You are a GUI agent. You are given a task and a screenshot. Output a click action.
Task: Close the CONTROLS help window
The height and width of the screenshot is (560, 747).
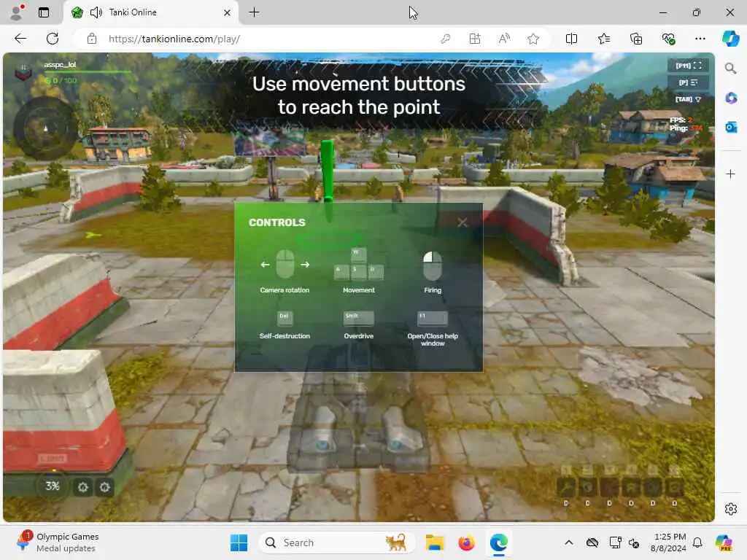click(462, 222)
